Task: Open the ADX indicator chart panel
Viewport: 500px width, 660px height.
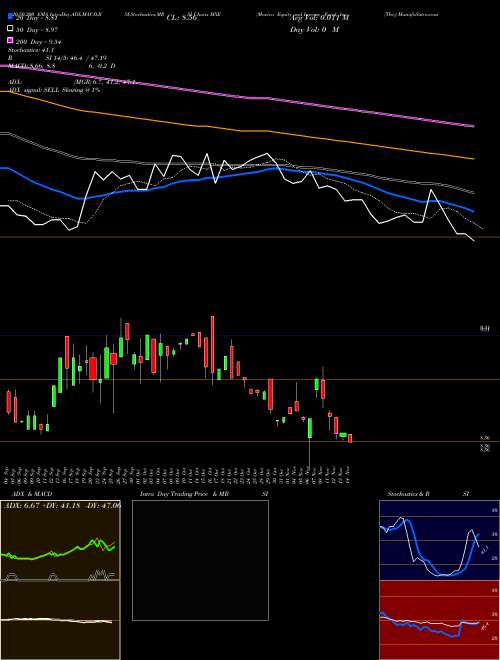Action: (60, 540)
